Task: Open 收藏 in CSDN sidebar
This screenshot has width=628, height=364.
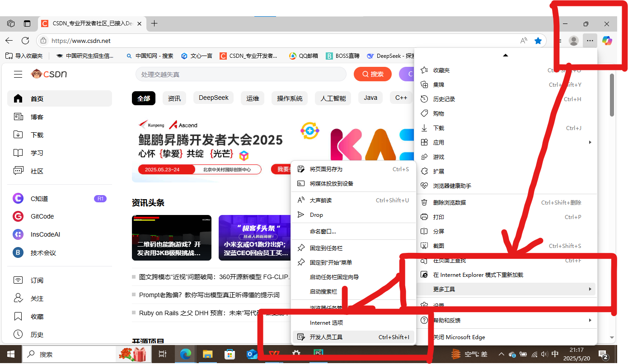Action: point(60,317)
